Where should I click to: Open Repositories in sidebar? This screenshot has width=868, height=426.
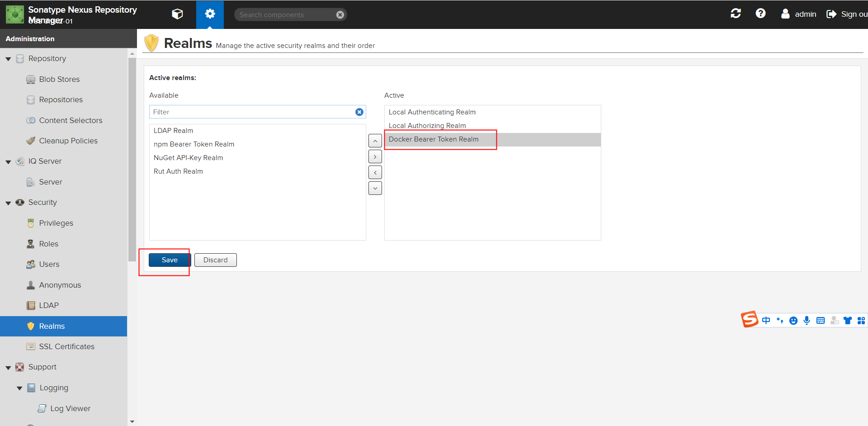[61, 99]
